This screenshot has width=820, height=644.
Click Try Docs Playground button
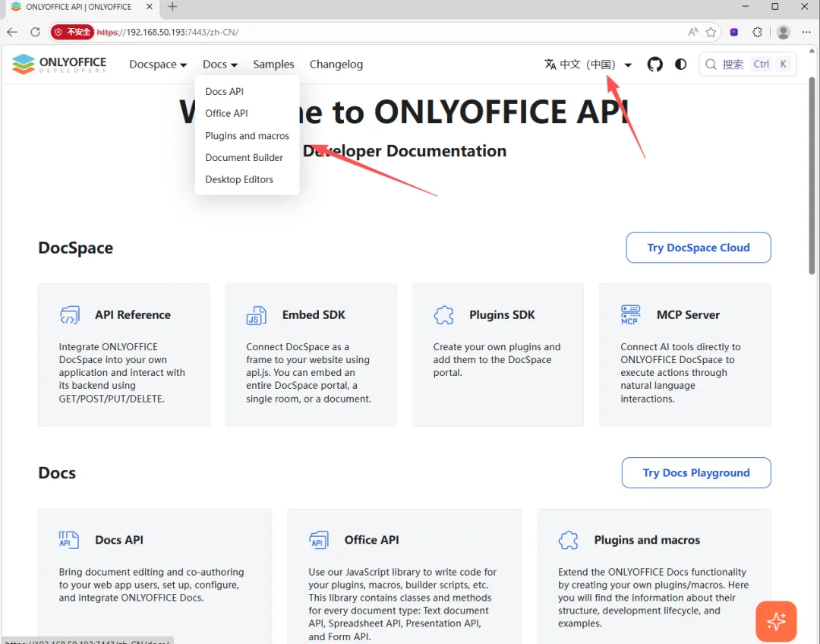(696, 473)
